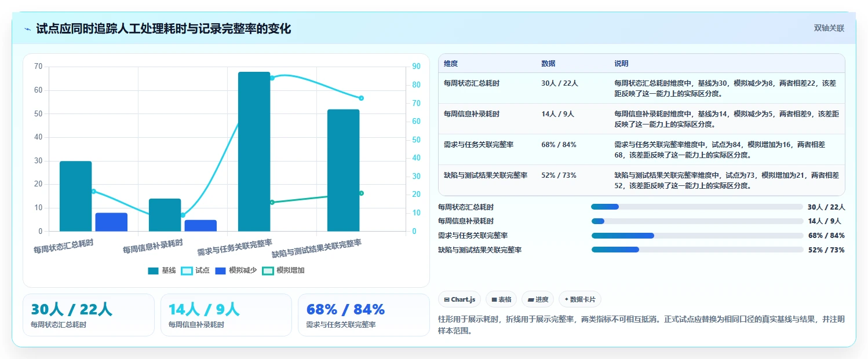The height and width of the screenshot is (359, 868).
Task: Click the 数据卡片 tag chip
Action: [580, 299]
